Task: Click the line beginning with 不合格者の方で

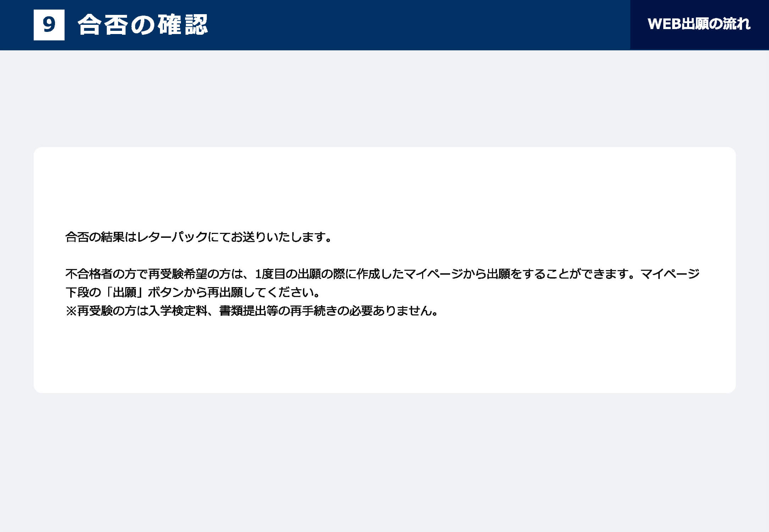Action: click(382, 274)
